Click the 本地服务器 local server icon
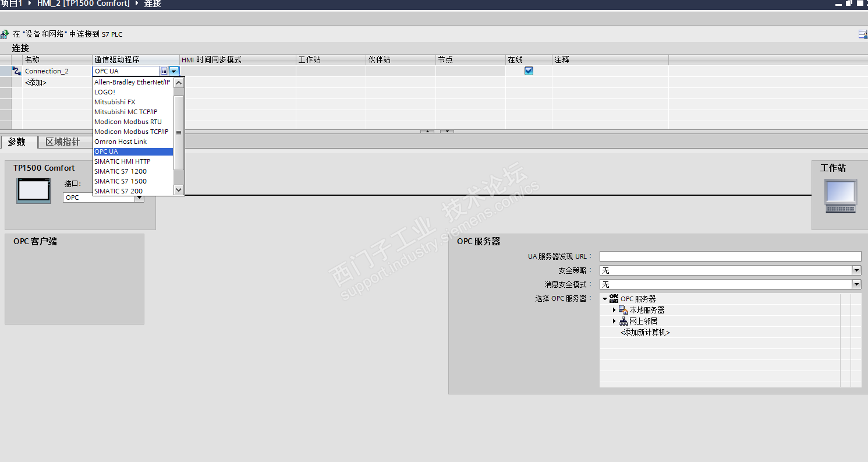Screen dimensions: 868x462 623,310
